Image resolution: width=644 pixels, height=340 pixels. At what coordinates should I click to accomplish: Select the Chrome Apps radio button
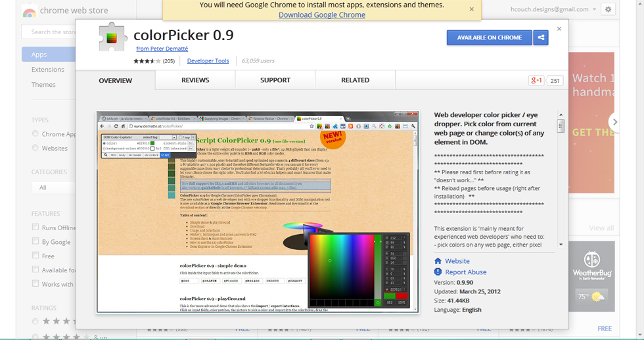(35, 134)
